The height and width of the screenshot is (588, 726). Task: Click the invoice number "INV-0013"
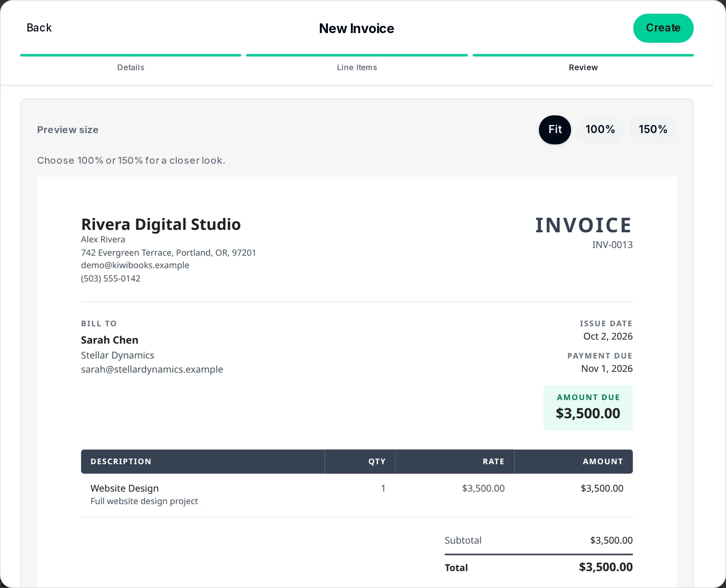point(612,245)
